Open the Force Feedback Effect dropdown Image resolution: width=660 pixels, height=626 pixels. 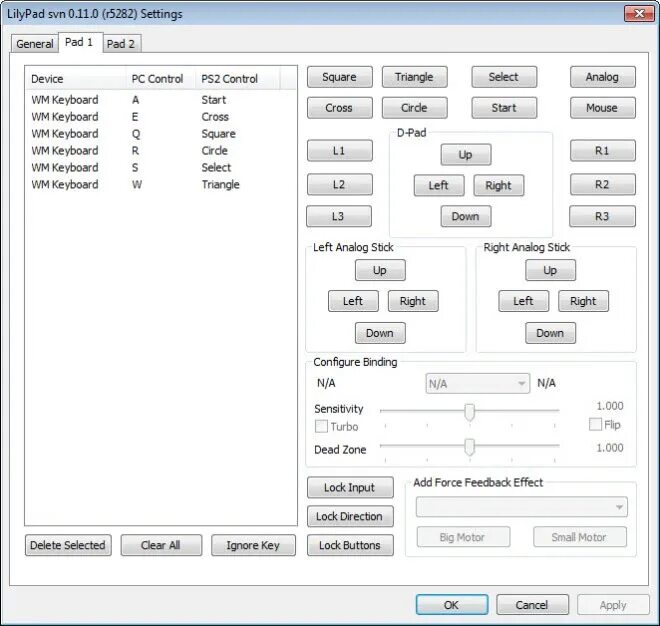522,507
